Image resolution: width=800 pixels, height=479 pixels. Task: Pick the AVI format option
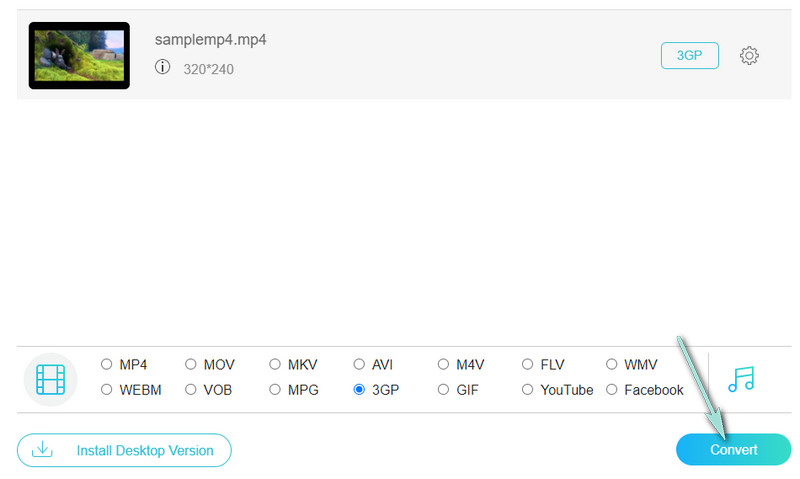click(x=359, y=365)
